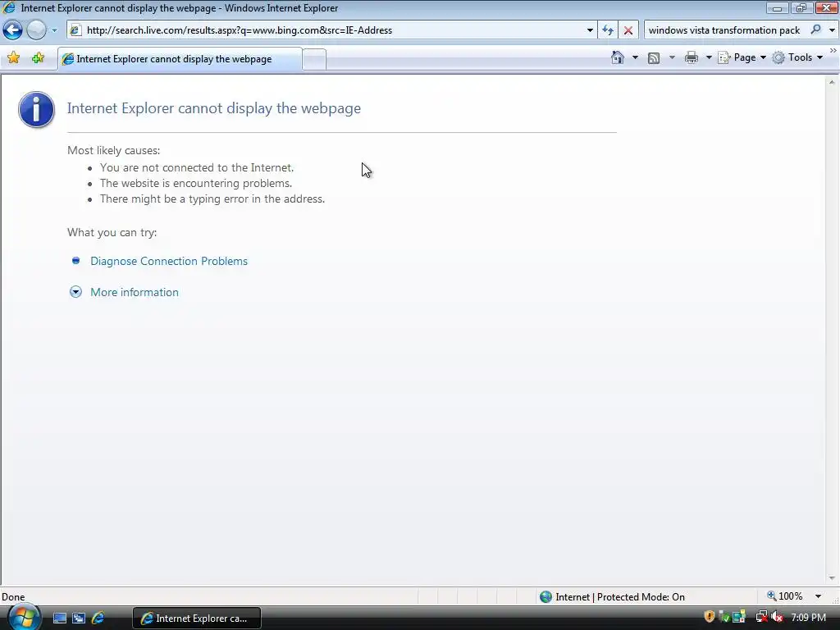
Task: Click the Forward navigation arrow button
Action: coord(36,30)
